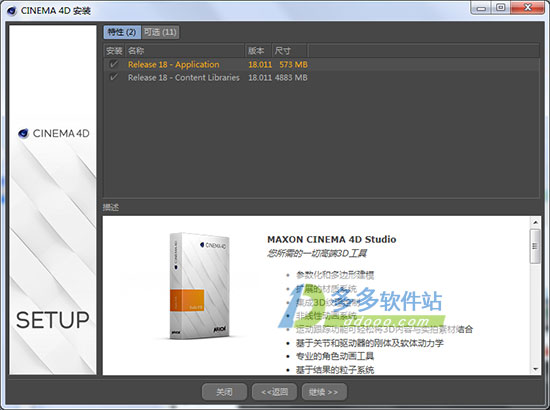Close the installer window with X
The image size is (550, 410).
[x=528, y=8]
